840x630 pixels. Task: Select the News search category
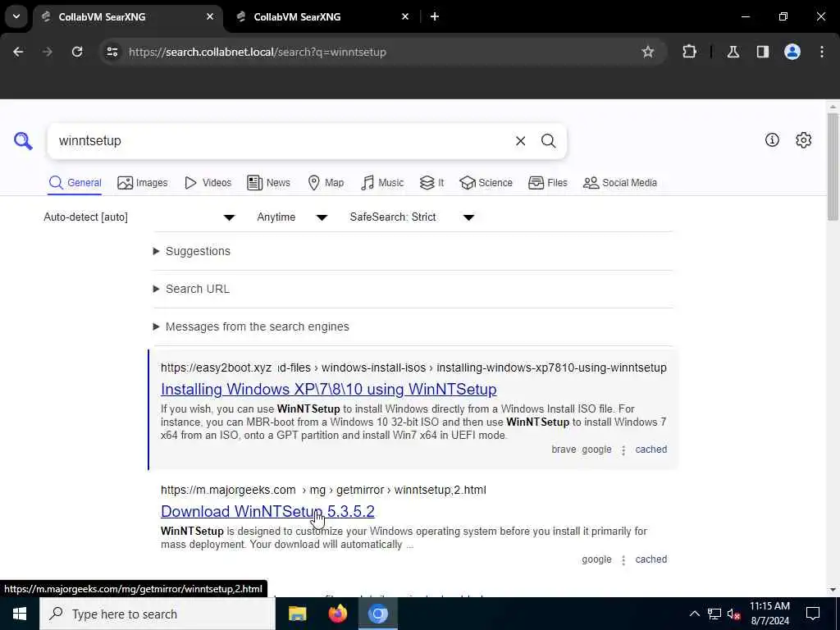[268, 183]
